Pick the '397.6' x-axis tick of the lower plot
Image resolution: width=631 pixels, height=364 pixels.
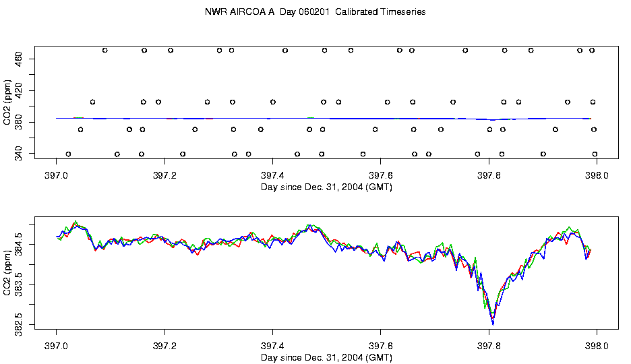point(381,346)
